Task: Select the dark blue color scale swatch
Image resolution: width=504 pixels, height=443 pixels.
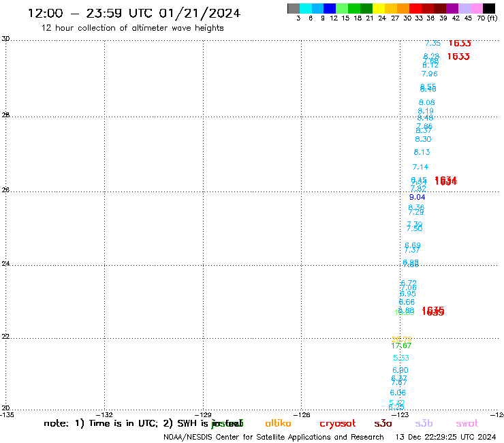Action: (x=330, y=9)
